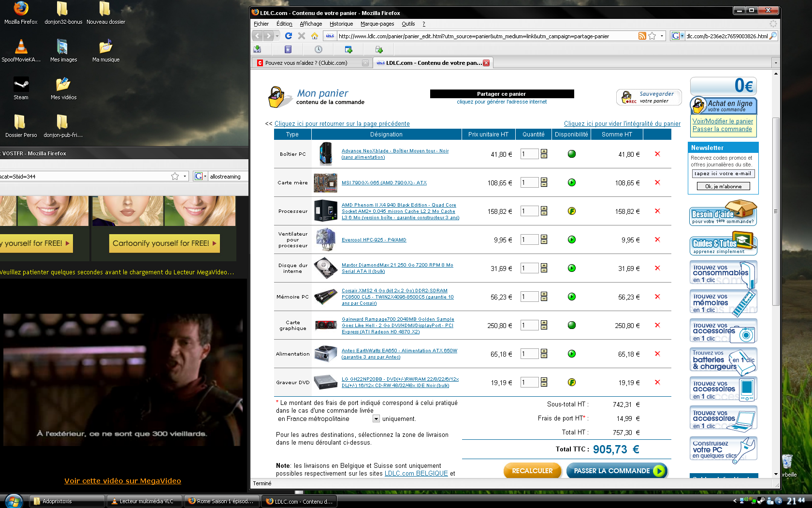Click the Firefox stop loading icon
The image size is (812, 508).
point(302,36)
